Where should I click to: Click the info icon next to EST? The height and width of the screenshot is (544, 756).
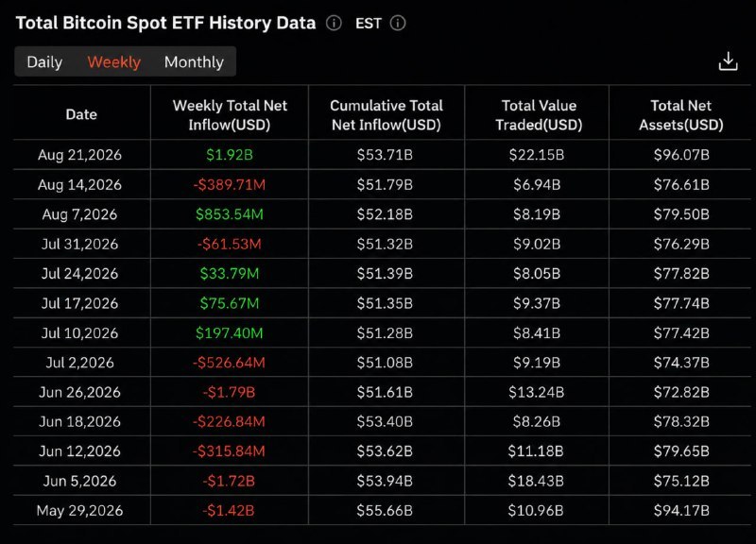coord(398,23)
